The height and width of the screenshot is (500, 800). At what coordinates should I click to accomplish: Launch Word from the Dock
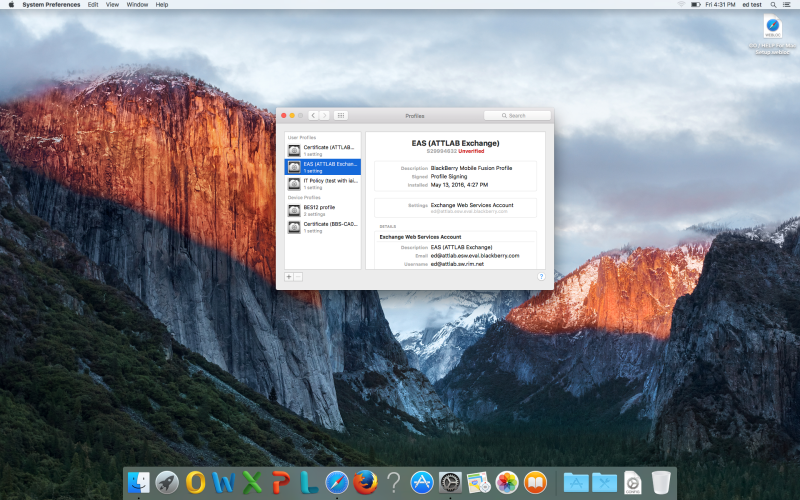(x=223, y=482)
